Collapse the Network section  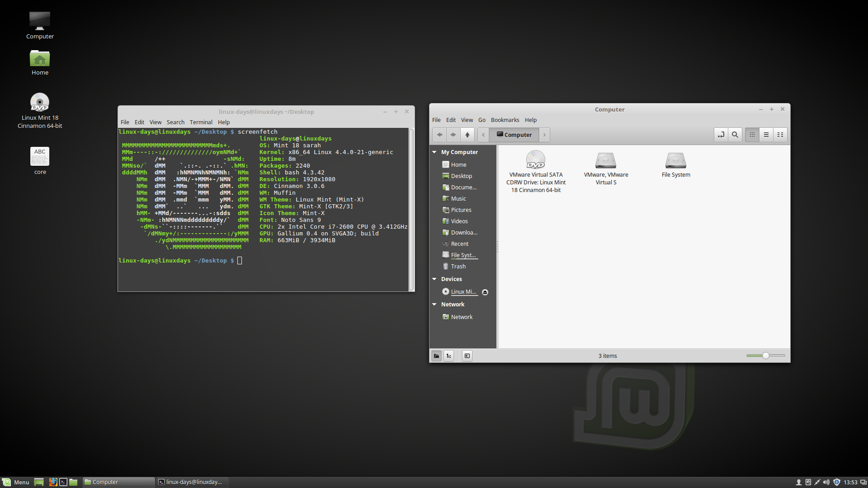click(434, 305)
